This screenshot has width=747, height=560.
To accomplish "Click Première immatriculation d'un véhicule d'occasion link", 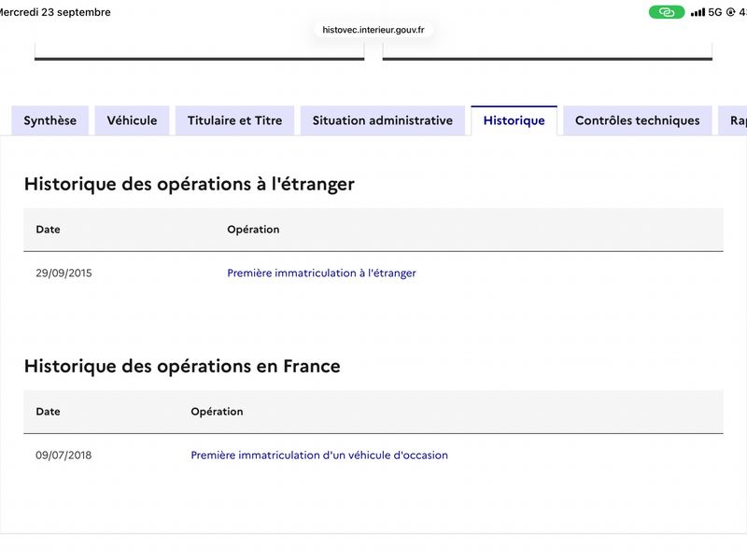I will pos(319,455).
